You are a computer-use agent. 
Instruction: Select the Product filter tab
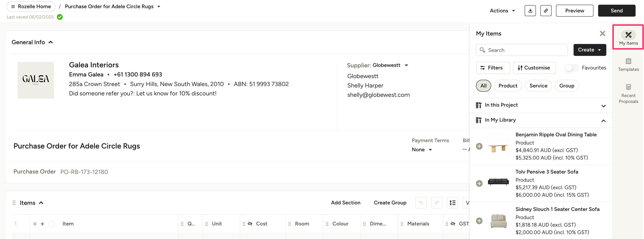coord(508,86)
